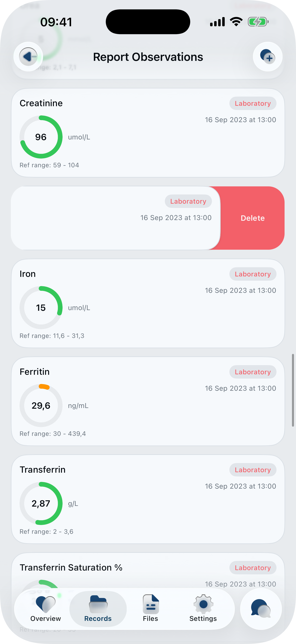Tap the Creatinine 96 progress ring
This screenshot has width=296, height=644.
(41, 137)
